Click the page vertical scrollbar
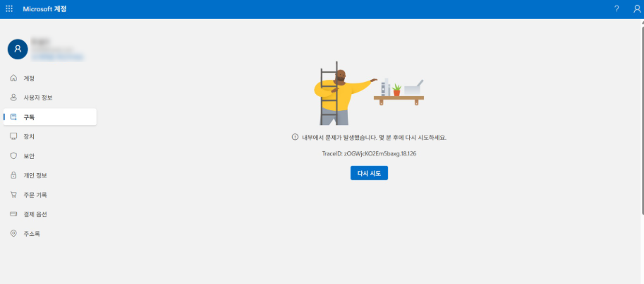 pos(642,119)
